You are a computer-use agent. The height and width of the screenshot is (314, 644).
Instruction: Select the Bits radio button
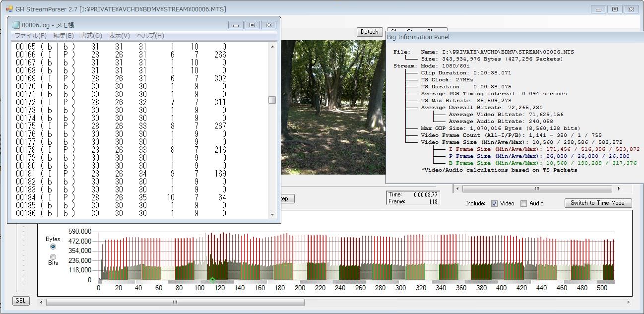tap(53, 256)
